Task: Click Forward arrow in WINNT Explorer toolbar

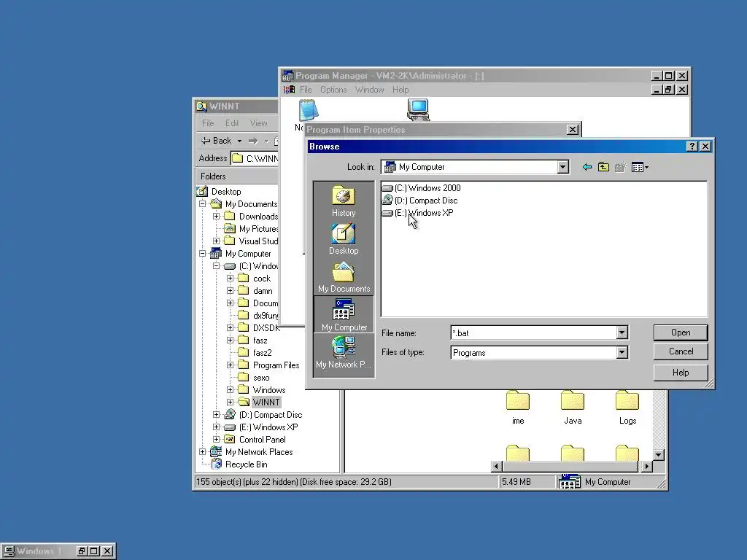Action: pyautogui.click(x=253, y=141)
